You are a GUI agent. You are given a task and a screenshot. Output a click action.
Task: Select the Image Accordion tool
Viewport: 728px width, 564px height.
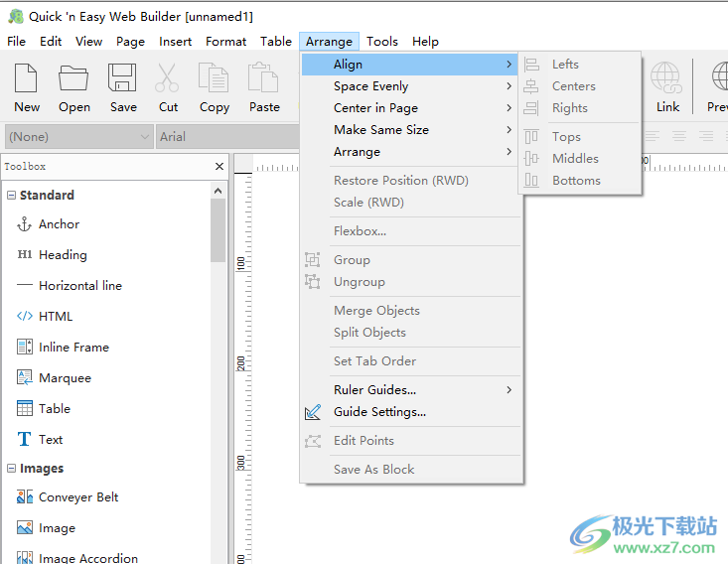(x=77, y=557)
